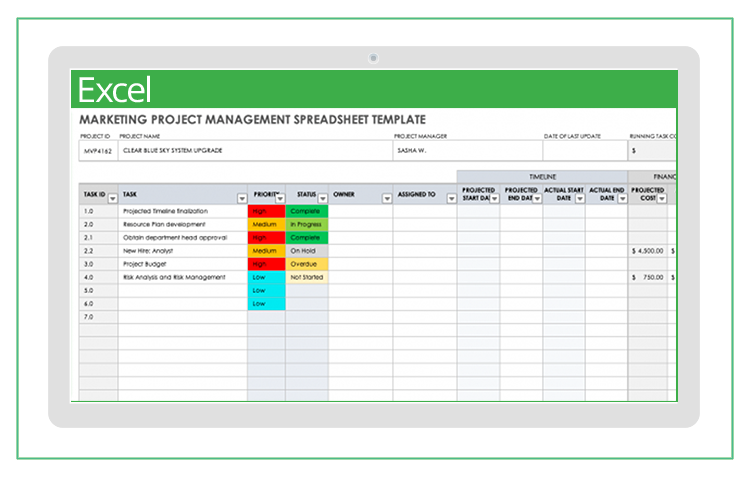This screenshot has width=746, height=479.
Task: Select the Date of Last Update field
Action: pyautogui.click(x=583, y=151)
